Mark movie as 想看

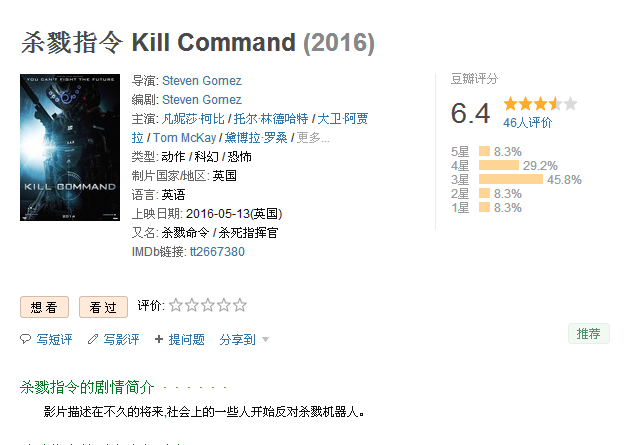click(44, 307)
